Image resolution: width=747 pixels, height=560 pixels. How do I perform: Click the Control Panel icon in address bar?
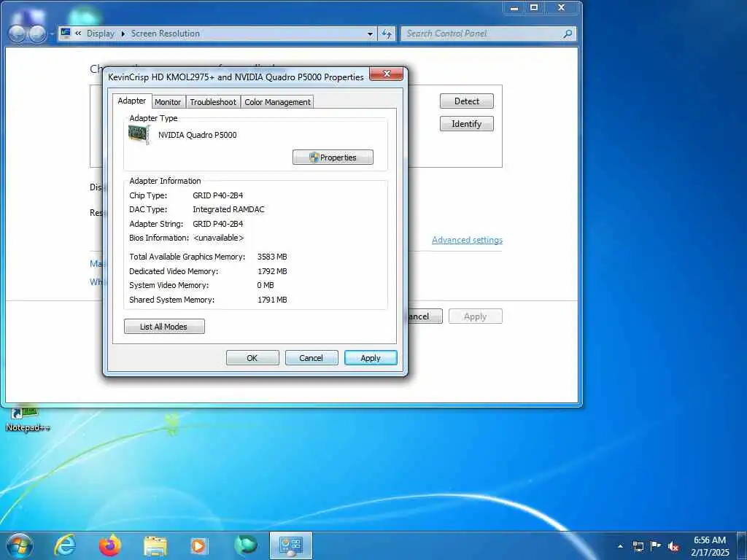[x=66, y=33]
